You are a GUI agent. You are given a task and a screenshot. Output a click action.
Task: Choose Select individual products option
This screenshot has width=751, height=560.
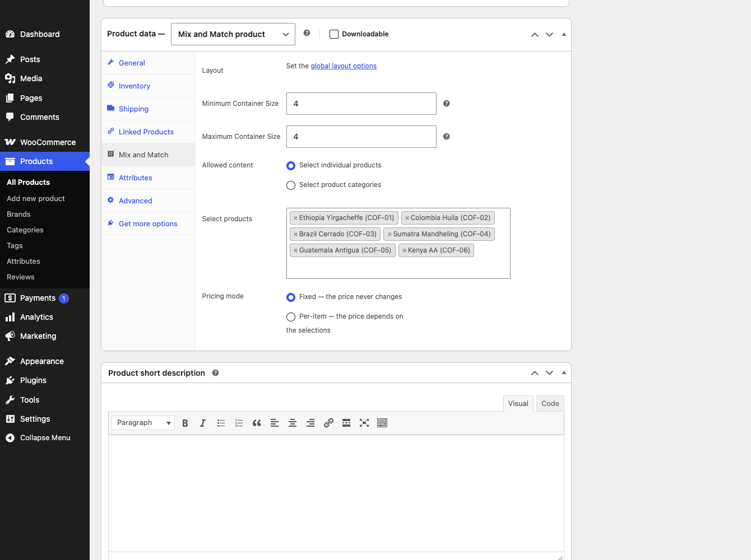pos(291,166)
